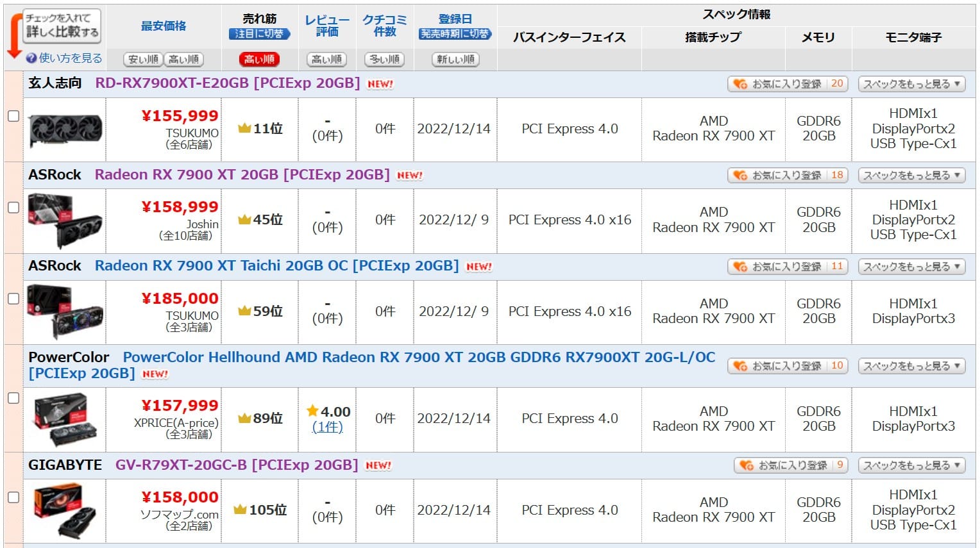Switch 売れ筋 column to 注目に切替

coord(259,34)
